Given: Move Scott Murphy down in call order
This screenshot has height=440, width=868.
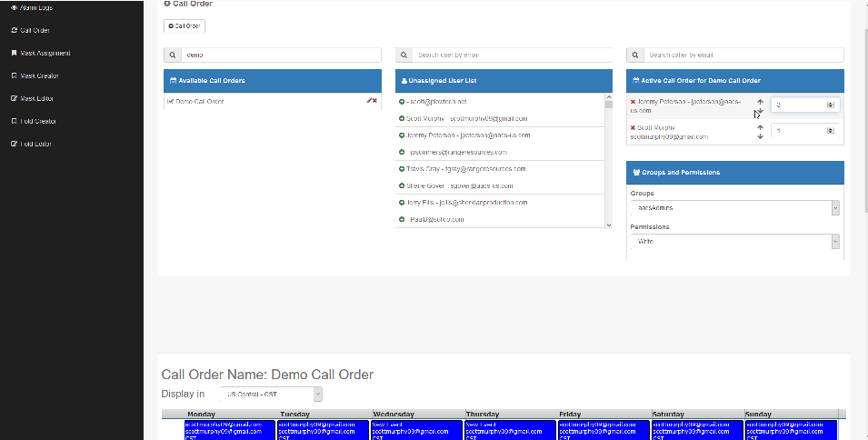Looking at the screenshot, I should [760, 136].
